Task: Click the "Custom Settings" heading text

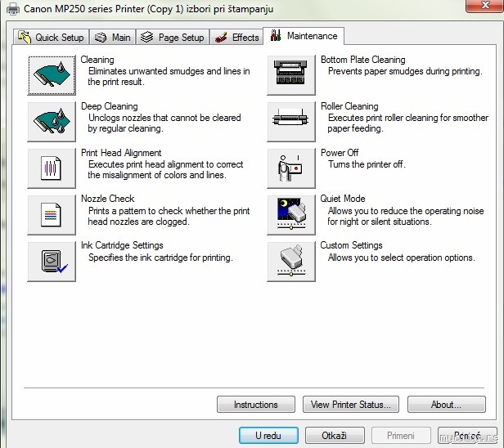Action: [351, 245]
